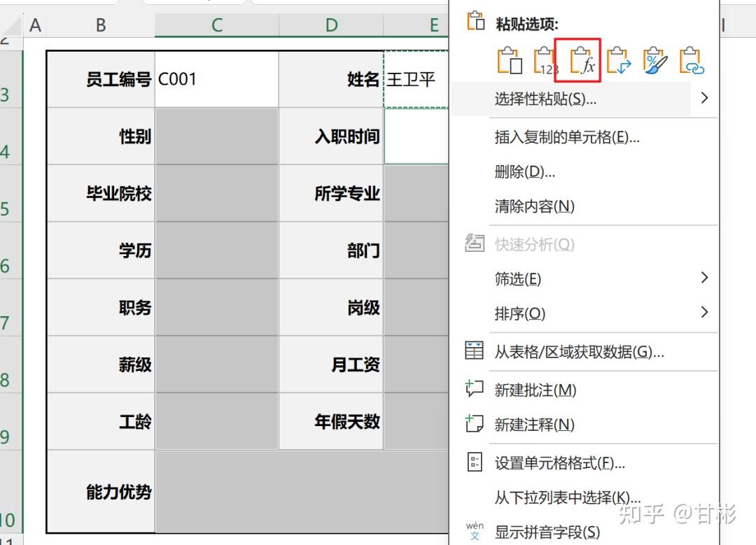
Task: Click the 快速分析 (Quick Analysis) icon
Action: pyautogui.click(x=475, y=243)
